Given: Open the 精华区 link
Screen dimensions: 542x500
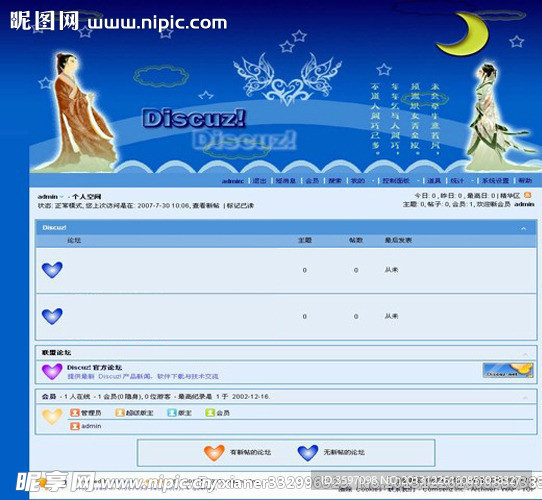Looking at the screenshot, I should point(510,196).
